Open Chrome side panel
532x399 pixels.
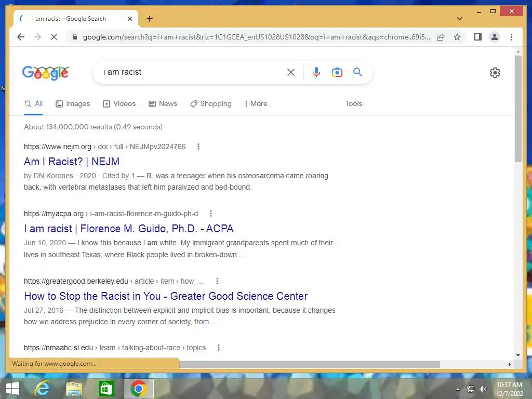[478, 37]
